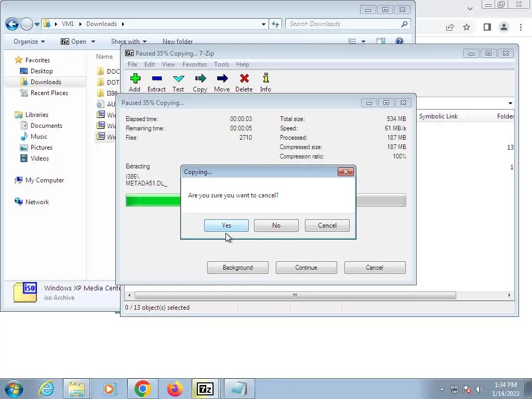This screenshot has width=532, height=399.
Task: Send the copy to Background
Action: pos(238,268)
